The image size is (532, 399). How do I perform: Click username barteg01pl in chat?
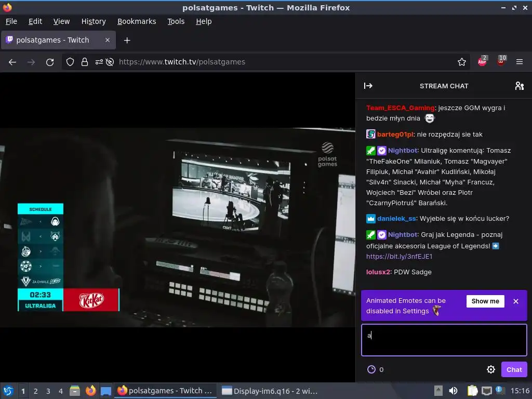click(395, 135)
